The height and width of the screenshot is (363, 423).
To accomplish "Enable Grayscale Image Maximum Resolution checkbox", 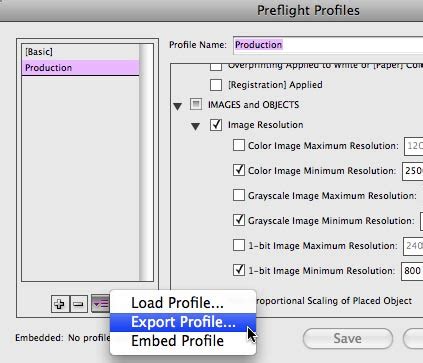I will (x=239, y=195).
